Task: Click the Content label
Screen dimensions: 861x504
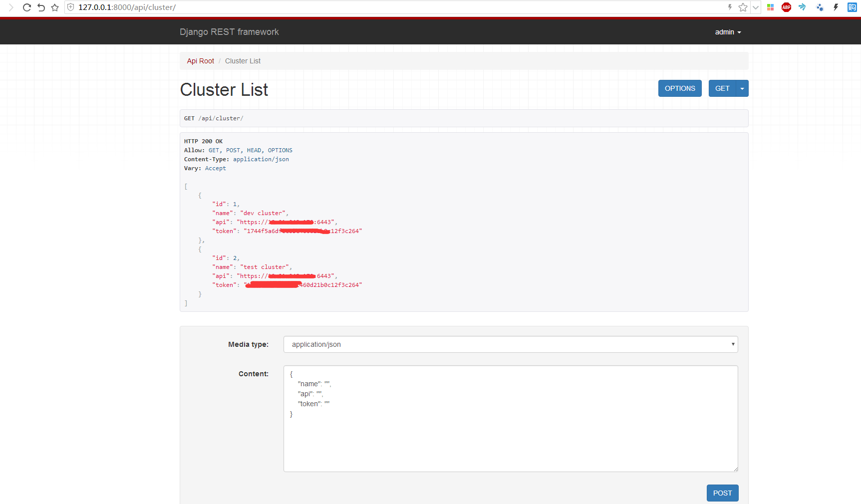Action: coord(254,374)
